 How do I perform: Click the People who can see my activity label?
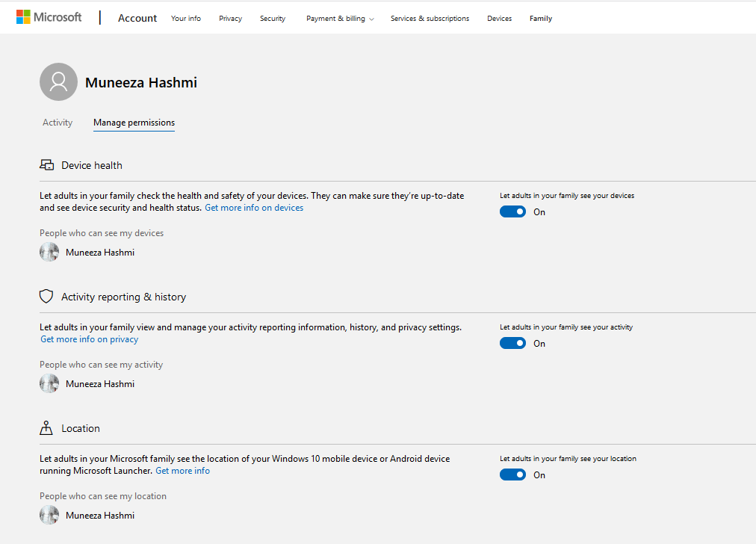point(102,365)
